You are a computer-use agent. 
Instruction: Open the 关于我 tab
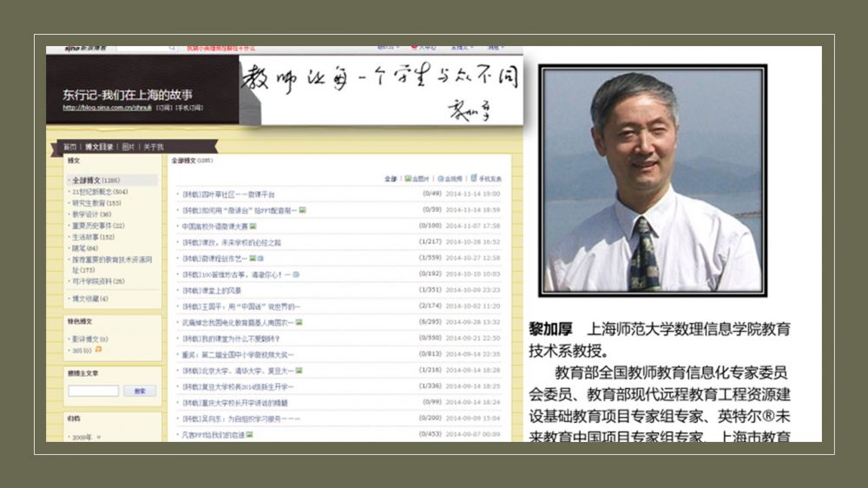click(x=154, y=147)
